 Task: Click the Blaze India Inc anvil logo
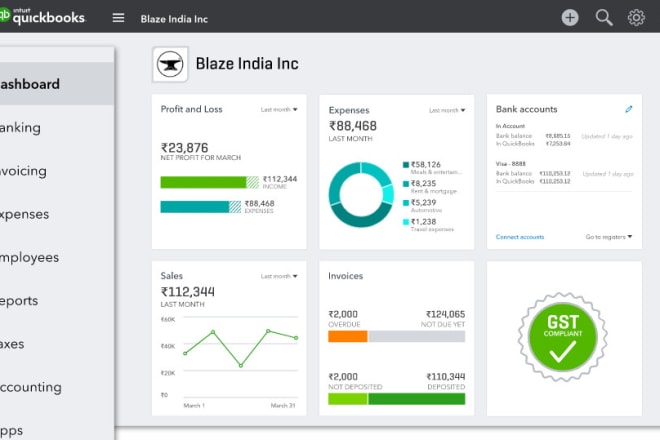tap(170, 64)
